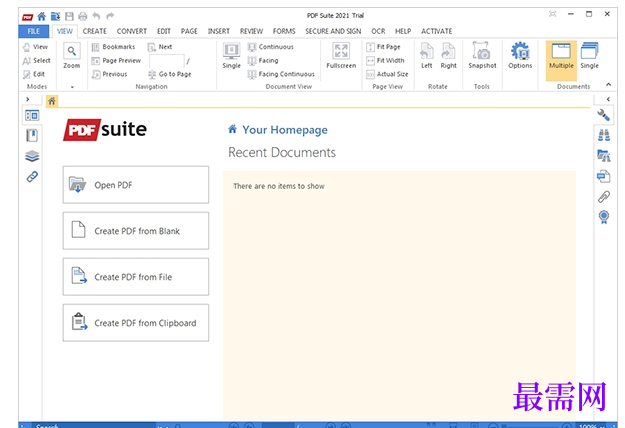Image resolution: width=625 pixels, height=428 pixels.
Task: Open the layers panel in the left sidebar
Action: coord(32,156)
